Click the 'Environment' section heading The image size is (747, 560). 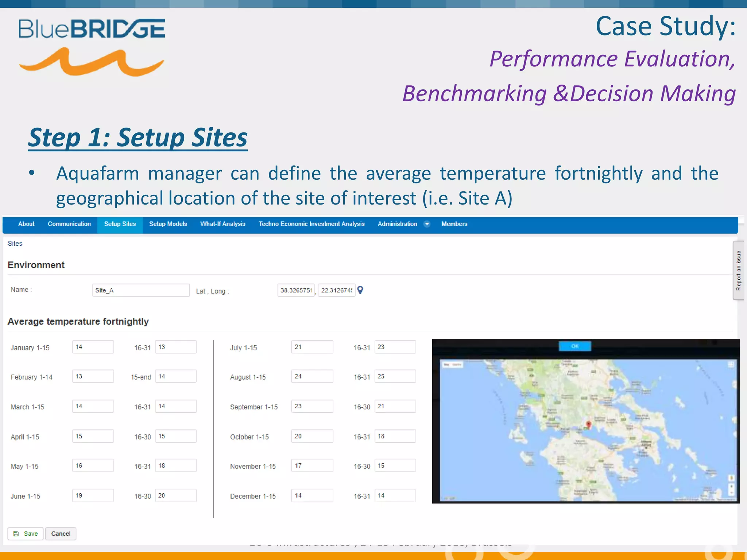[36, 265]
